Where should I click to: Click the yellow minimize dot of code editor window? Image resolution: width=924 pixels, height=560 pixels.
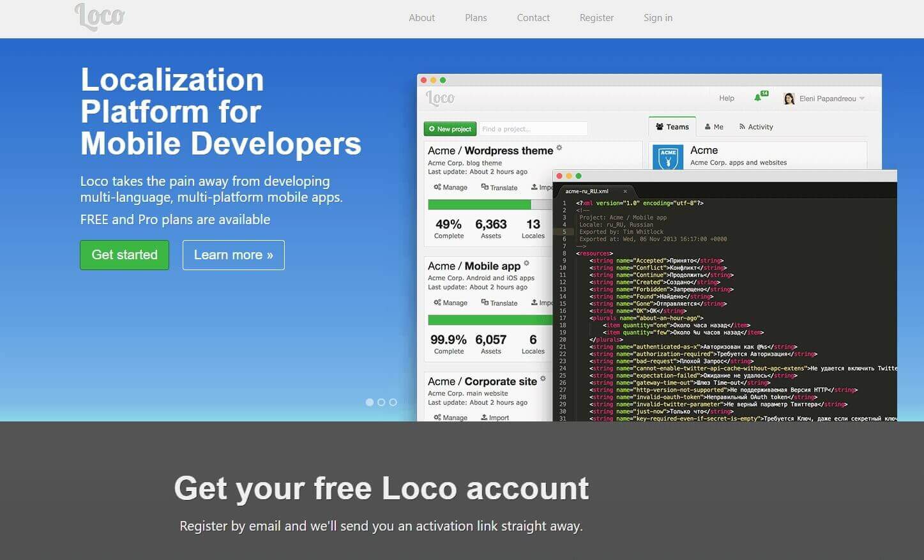pos(568,176)
